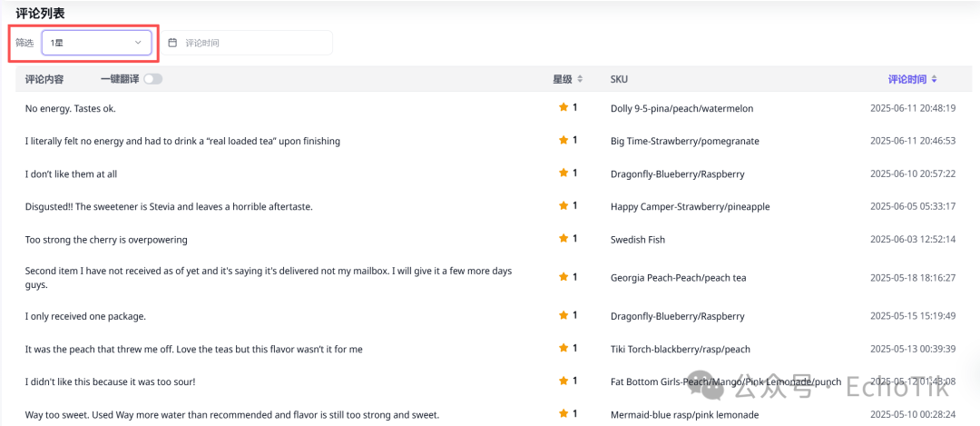Sort by 星级 using the sort arrows
The width and height of the screenshot is (980, 426).
pyautogui.click(x=579, y=79)
